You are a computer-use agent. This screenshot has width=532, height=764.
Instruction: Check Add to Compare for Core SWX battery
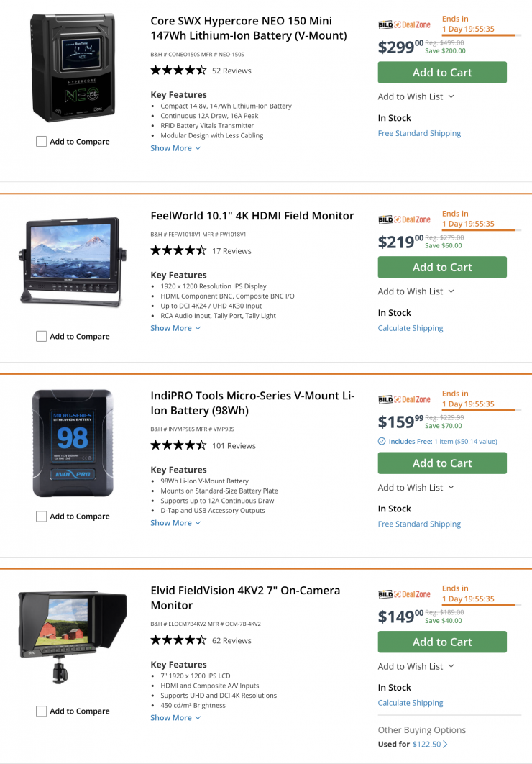click(x=42, y=142)
